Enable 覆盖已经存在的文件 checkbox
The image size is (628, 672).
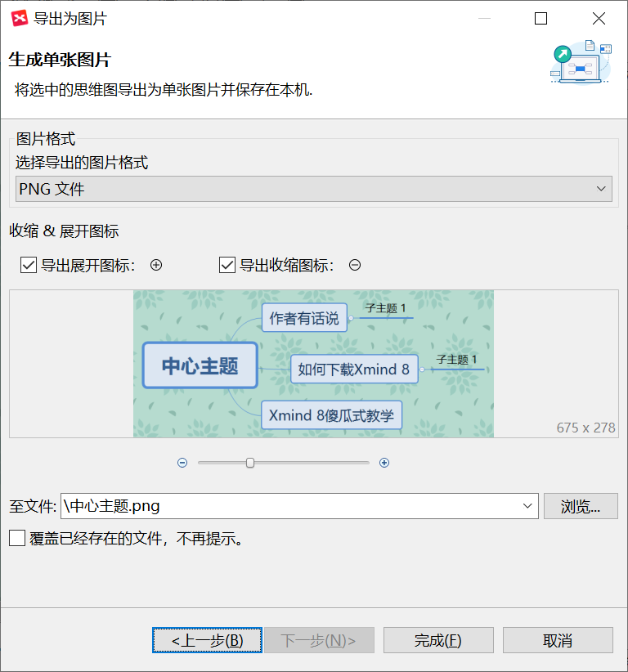pyautogui.click(x=17, y=538)
